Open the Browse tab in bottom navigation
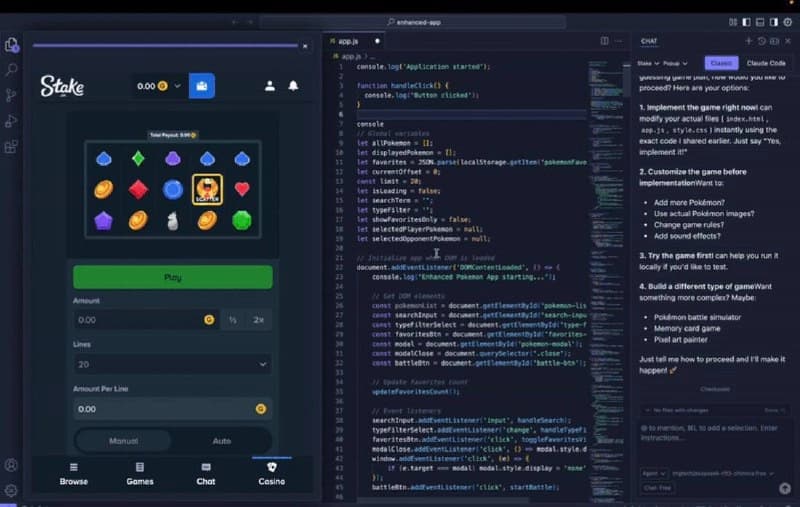800x507 pixels. (x=73, y=474)
